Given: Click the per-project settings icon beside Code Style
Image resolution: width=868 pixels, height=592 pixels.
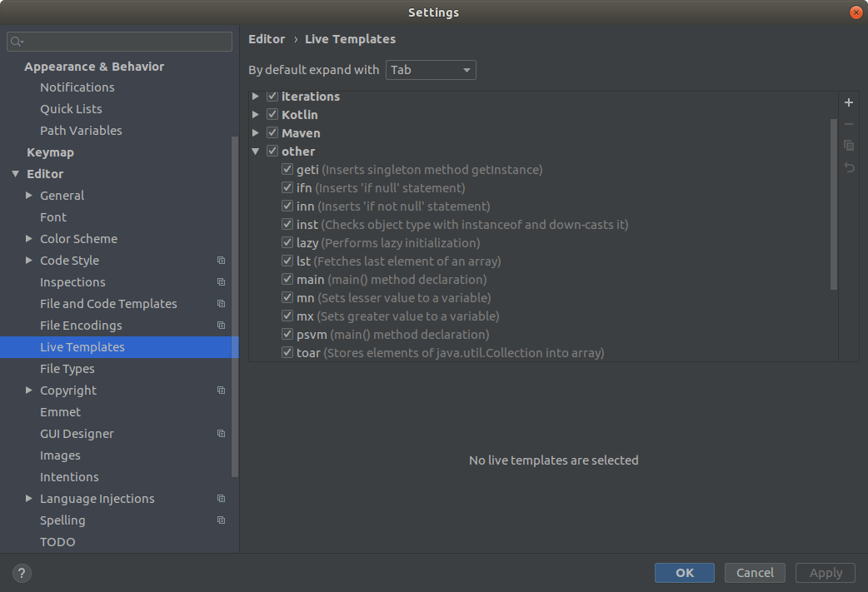Looking at the screenshot, I should pos(220,260).
